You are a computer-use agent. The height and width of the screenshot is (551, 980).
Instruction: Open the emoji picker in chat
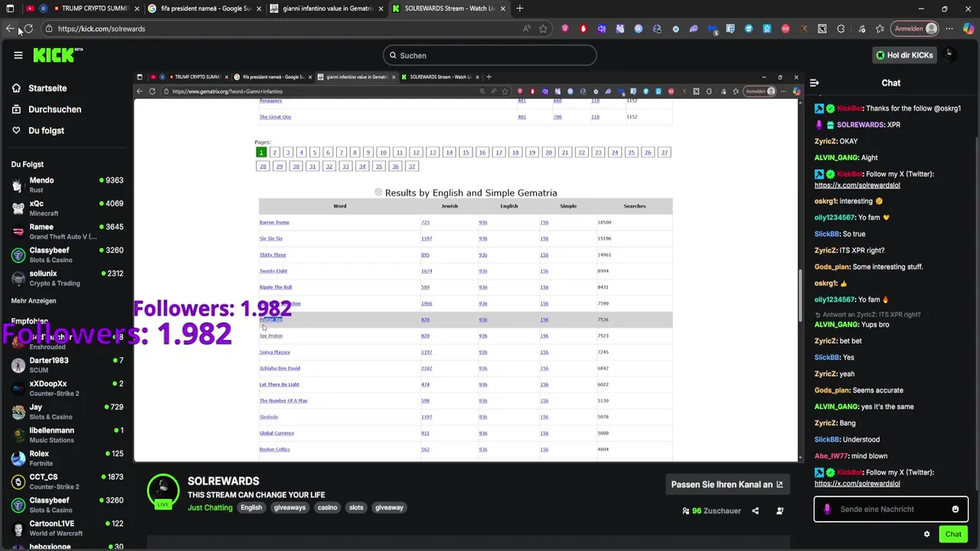click(955, 509)
